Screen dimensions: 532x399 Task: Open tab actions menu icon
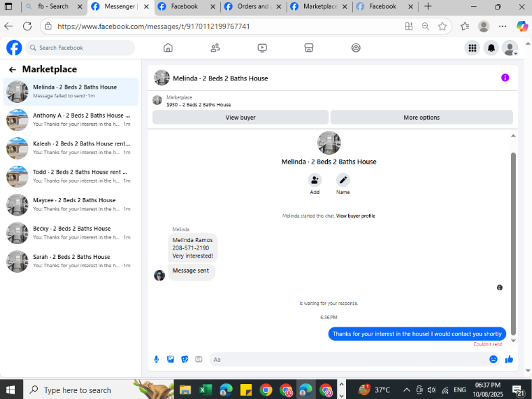9,7
